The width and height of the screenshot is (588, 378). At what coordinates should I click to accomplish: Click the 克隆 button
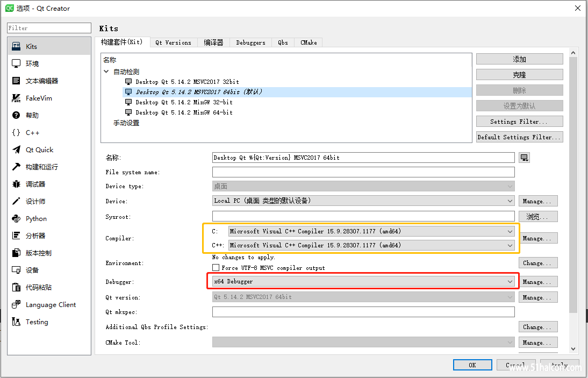[519, 75]
